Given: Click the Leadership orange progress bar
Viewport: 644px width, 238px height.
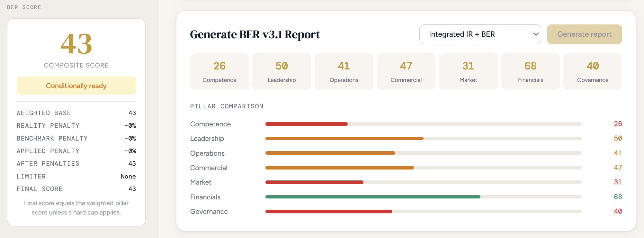Looking at the screenshot, I should click(344, 138).
